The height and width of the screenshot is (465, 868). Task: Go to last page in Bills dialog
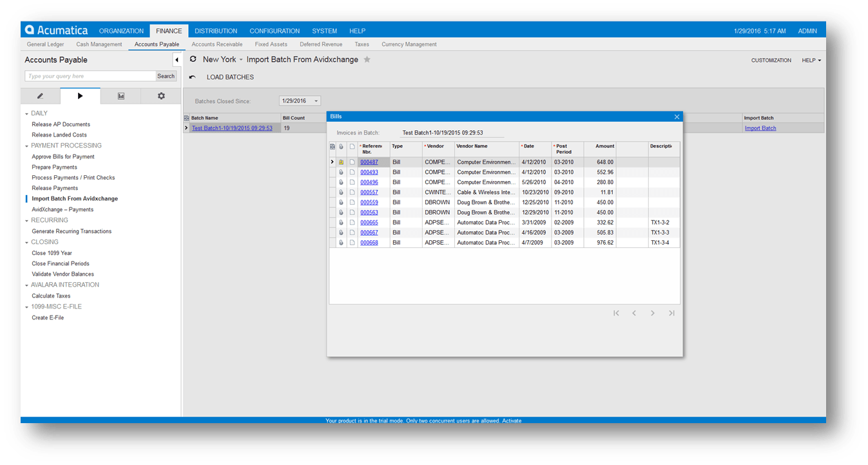(671, 313)
